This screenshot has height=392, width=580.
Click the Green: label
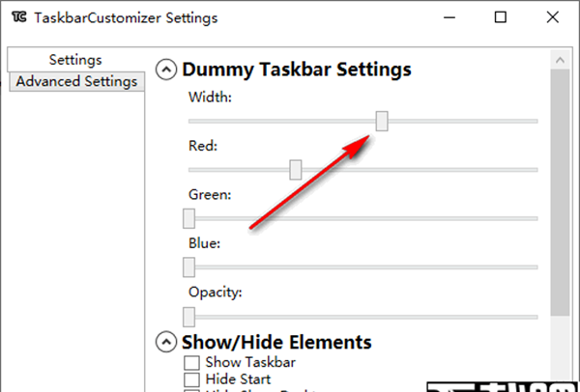click(210, 195)
